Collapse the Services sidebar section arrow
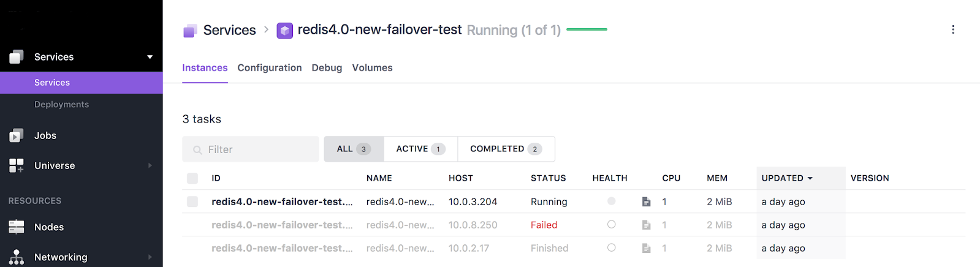The image size is (980, 267). (150, 57)
